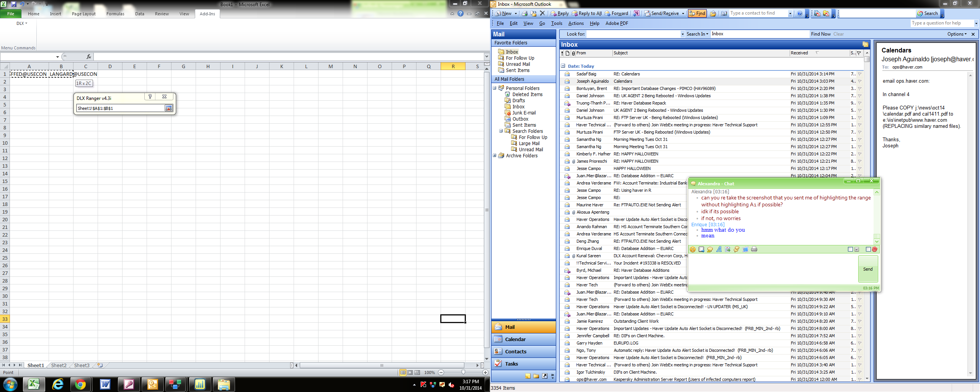Click the Excel zoom slider handle
The width and height of the screenshot is (980, 392).
[463, 372]
